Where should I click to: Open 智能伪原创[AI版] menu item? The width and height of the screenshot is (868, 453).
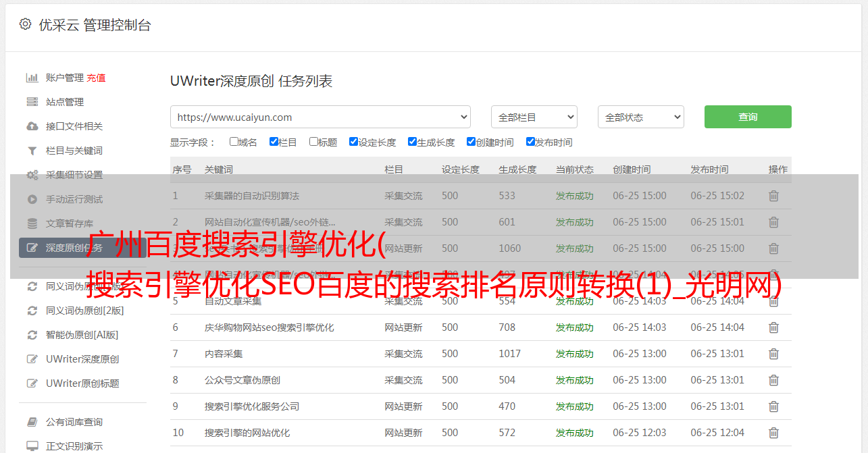[82, 335]
